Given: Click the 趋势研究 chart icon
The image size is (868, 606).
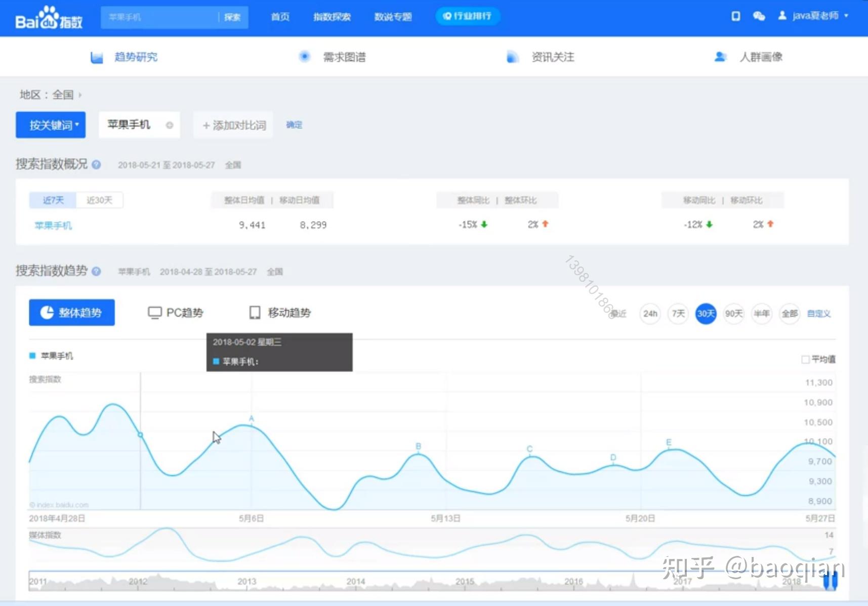Looking at the screenshot, I should [x=97, y=57].
